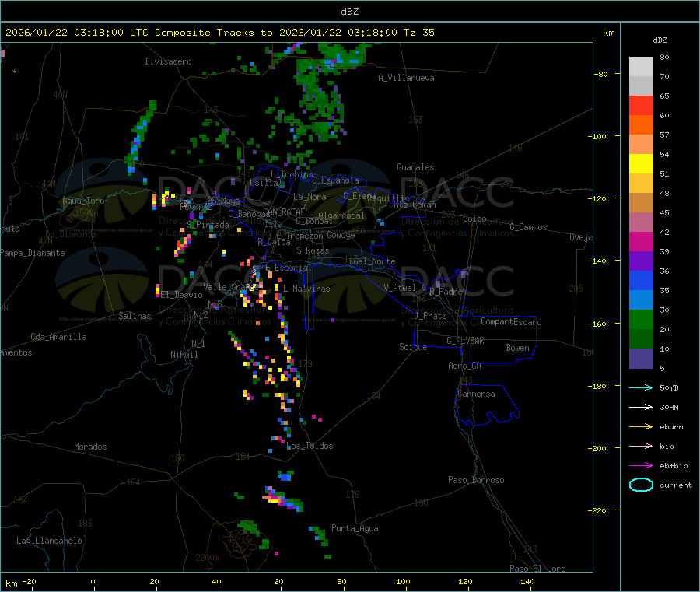Click the 'Goudge' map label
Image resolution: width=700 pixels, height=592 pixels.
pos(341,235)
